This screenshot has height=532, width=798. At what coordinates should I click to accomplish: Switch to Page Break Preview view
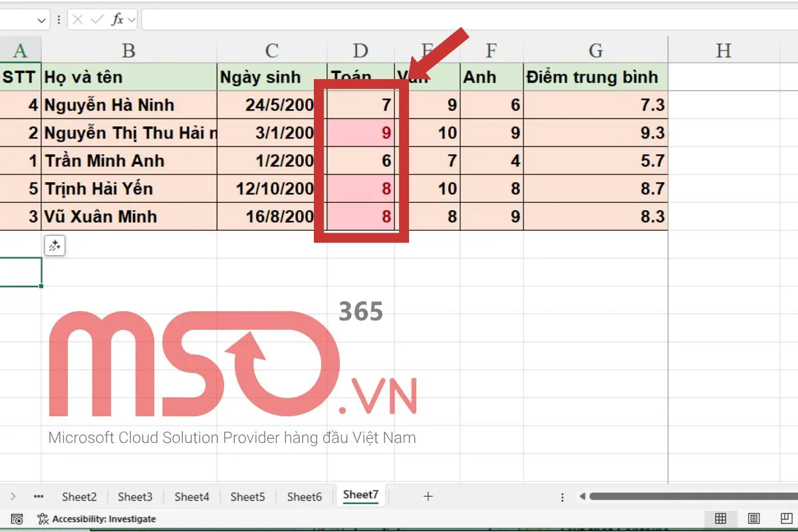click(x=787, y=519)
